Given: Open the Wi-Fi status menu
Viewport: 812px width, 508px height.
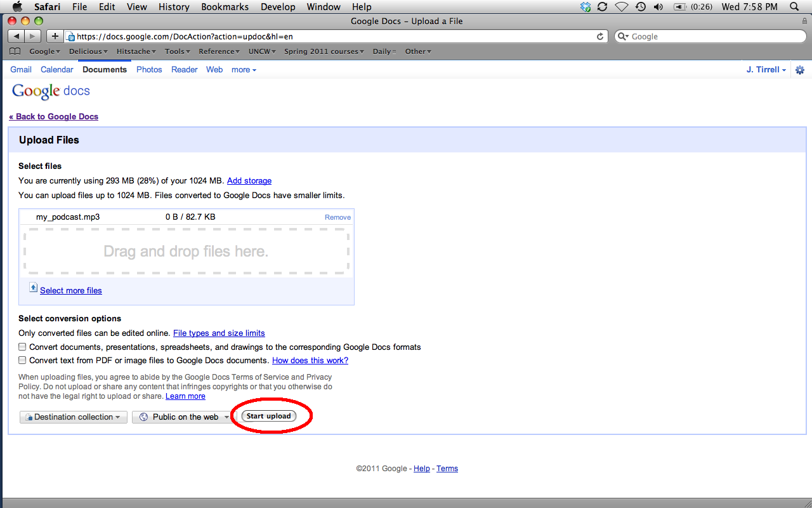Looking at the screenshot, I should [622, 7].
